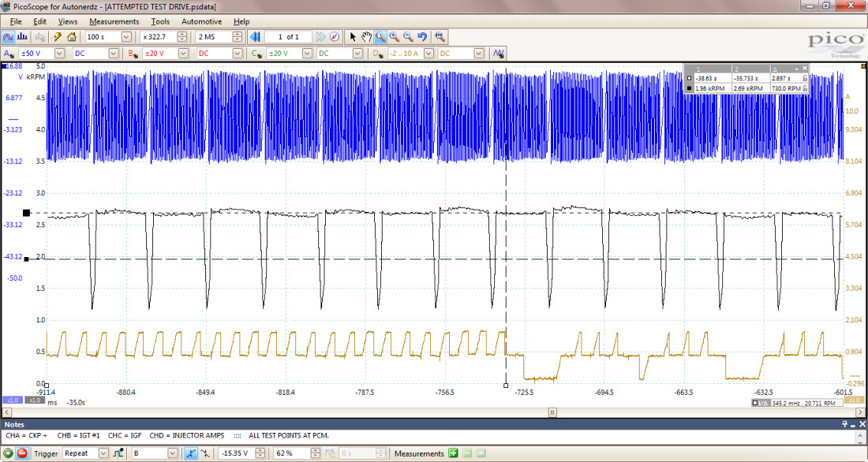Open trigger mode Repeat dropdown
The height and width of the screenshot is (462, 868).
point(103,453)
